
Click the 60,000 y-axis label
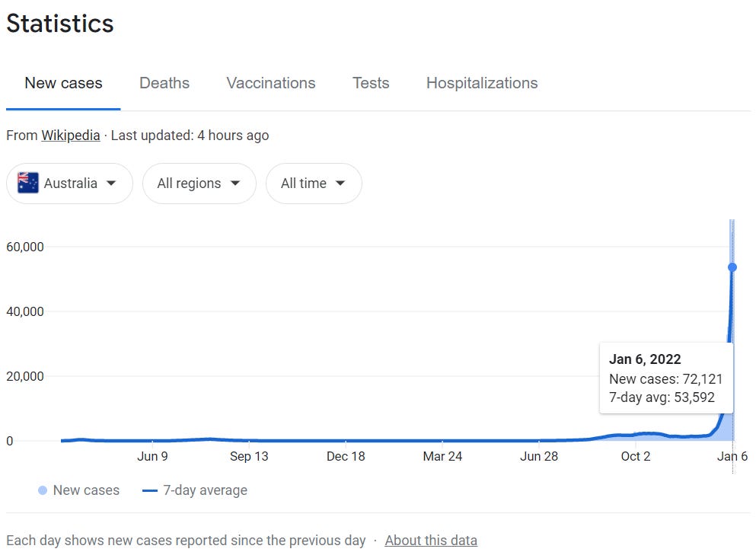click(24, 247)
